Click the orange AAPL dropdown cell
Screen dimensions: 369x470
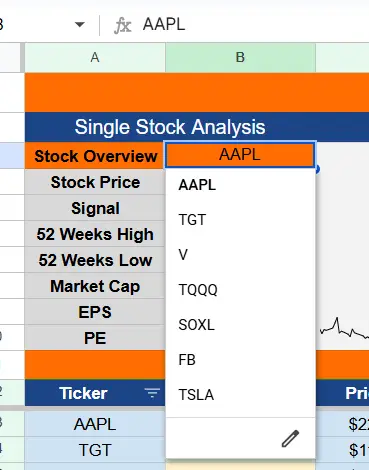pyautogui.click(x=240, y=155)
